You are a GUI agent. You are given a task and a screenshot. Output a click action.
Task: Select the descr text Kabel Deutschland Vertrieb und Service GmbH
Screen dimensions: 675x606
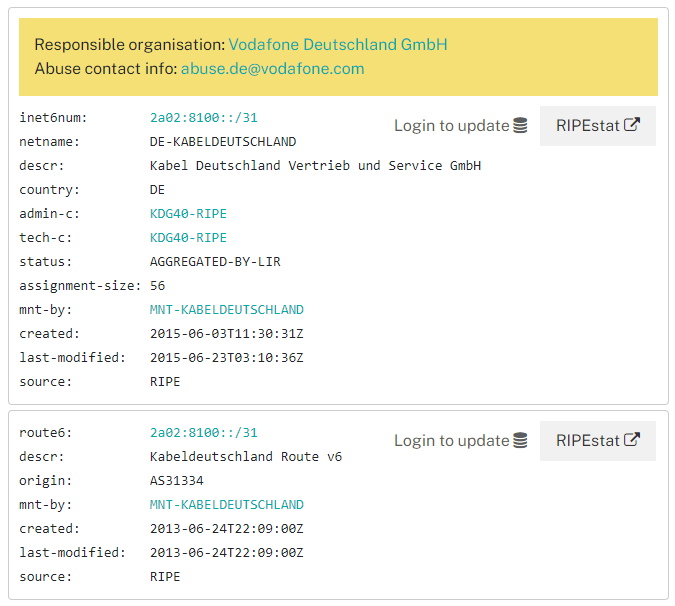315,166
